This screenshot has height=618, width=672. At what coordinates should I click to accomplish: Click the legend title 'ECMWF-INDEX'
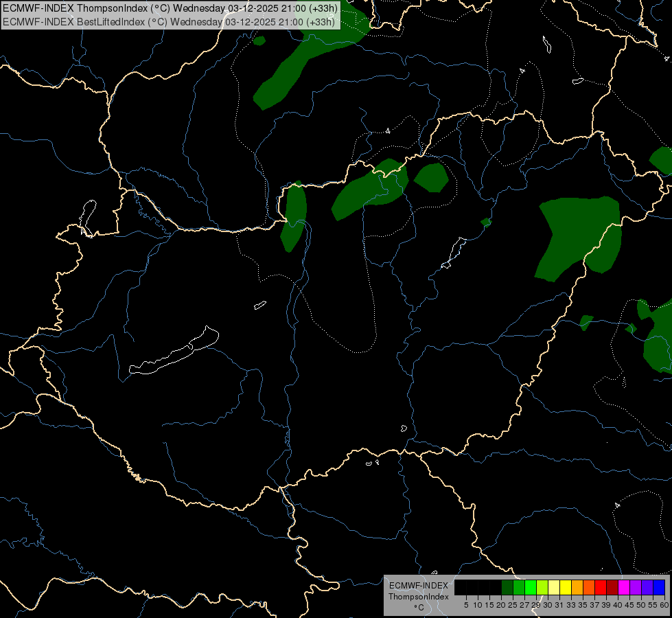[419, 586]
